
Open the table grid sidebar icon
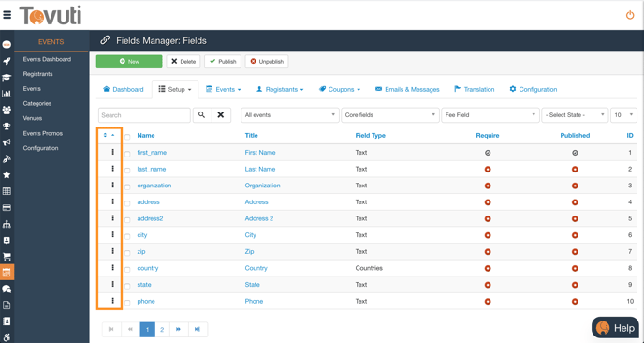click(7, 191)
